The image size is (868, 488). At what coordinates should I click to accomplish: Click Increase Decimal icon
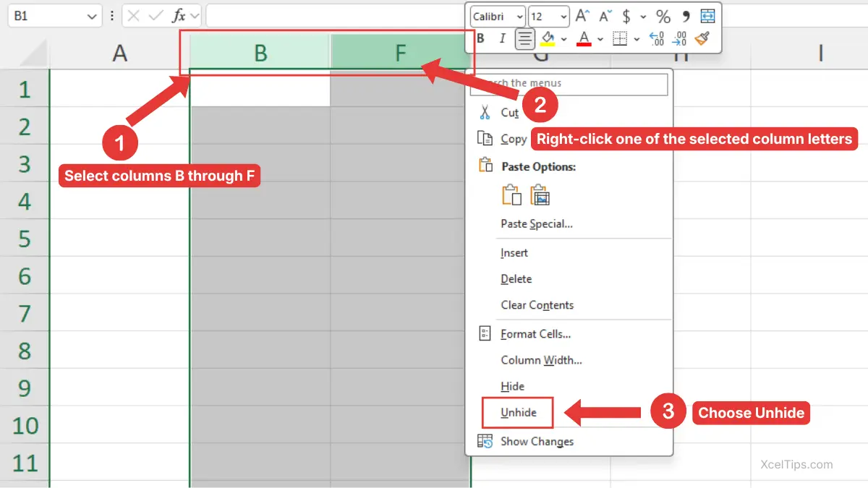tap(657, 39)
